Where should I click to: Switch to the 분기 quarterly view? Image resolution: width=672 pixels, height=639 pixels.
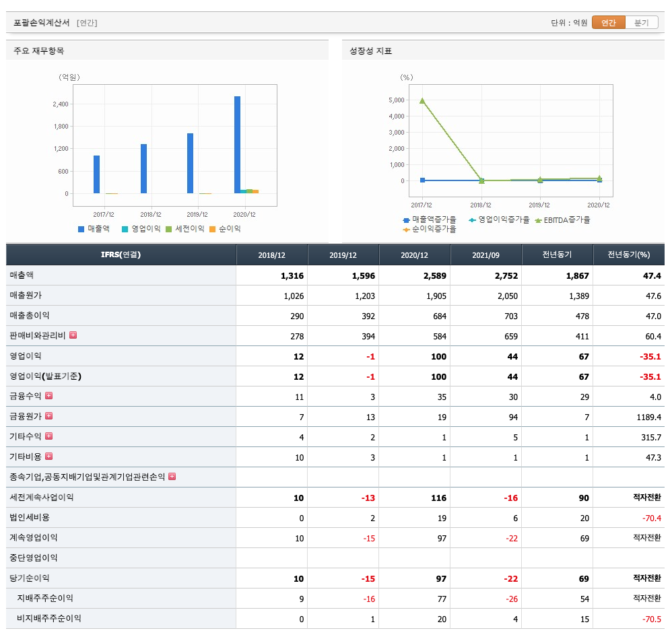coord(642,22)
